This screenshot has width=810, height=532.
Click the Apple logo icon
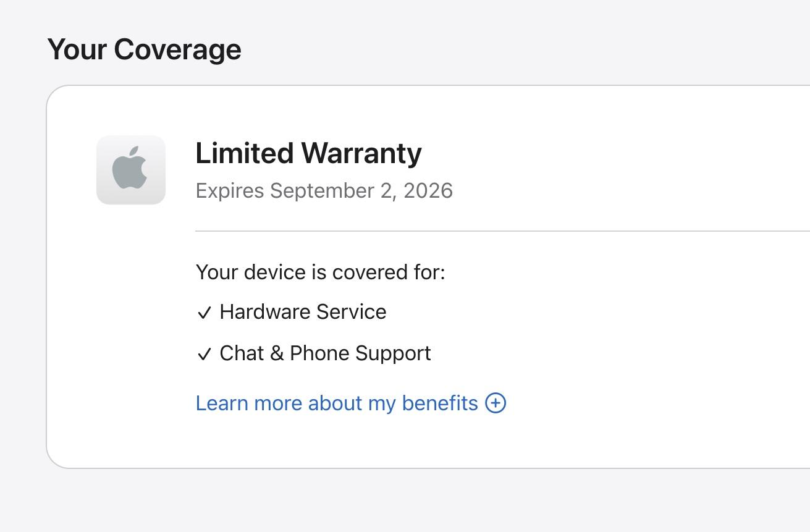pyautogui.click(x=130, y=170)
